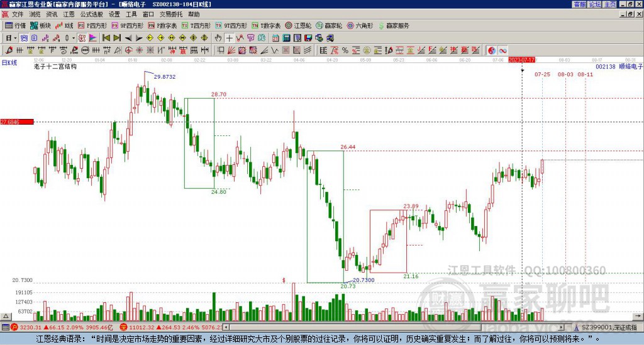Select the percent % line tool

coord(345,50)
